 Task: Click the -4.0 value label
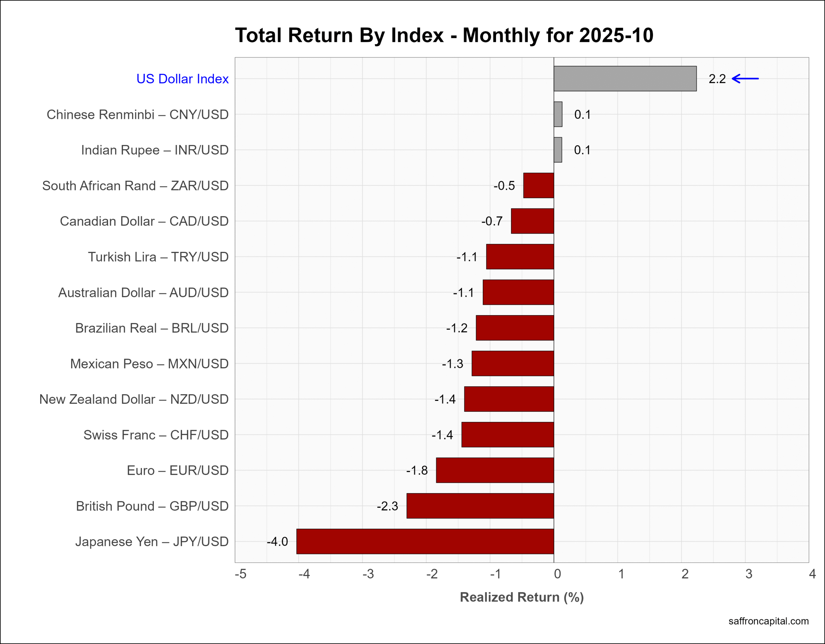[x=277, y=542]
